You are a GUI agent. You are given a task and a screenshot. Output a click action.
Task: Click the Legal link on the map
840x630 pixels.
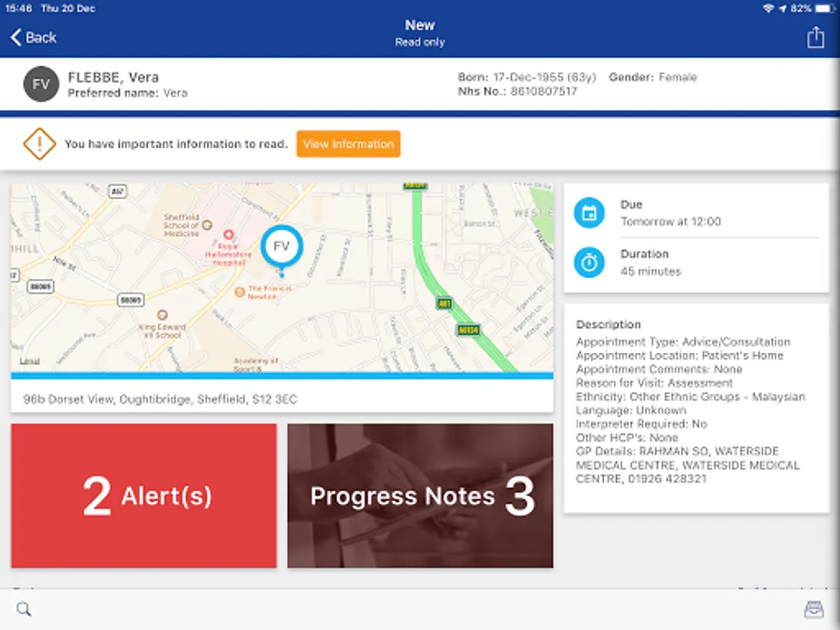coord(29,362)
